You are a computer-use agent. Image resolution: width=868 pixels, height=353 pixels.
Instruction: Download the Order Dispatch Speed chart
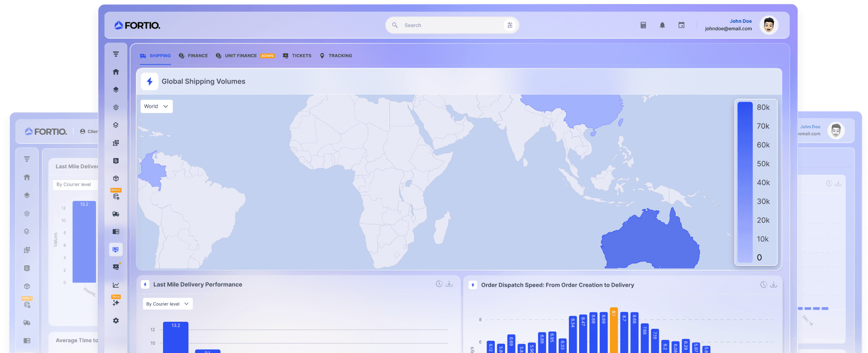click(773, 284)
